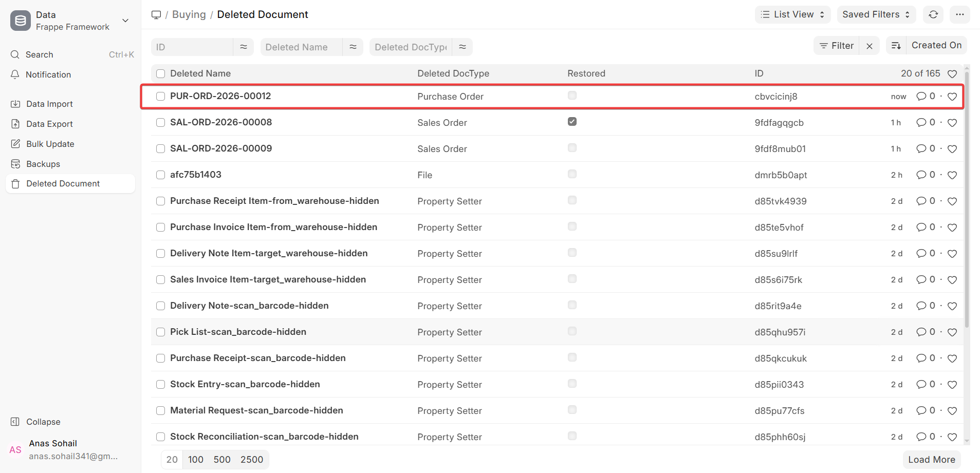The width and height of the screenshot is (980, 473).
Task: Click the header heart like icon
Action: (x=952, y=74)
